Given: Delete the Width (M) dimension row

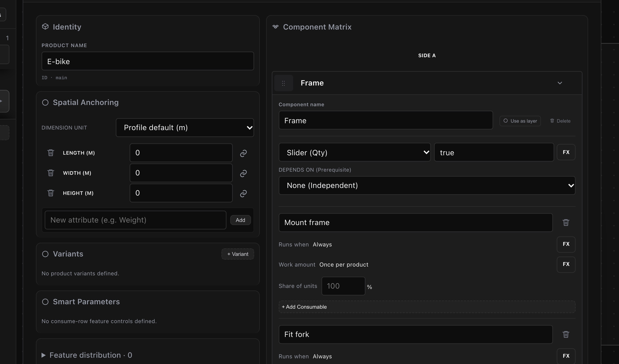Looking at the screenshot, I should click(51, 173).
